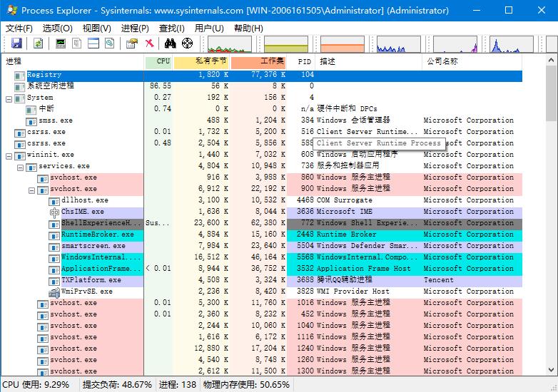Collapse the System process tree node
The width and height of the screenshot is (558, 392).
[9, 99]
